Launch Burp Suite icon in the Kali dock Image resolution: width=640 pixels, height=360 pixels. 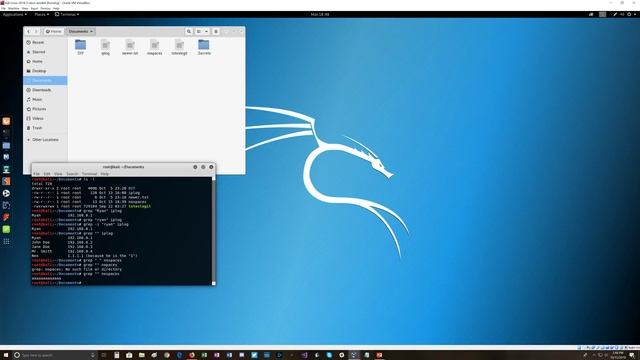coord(6,181)
